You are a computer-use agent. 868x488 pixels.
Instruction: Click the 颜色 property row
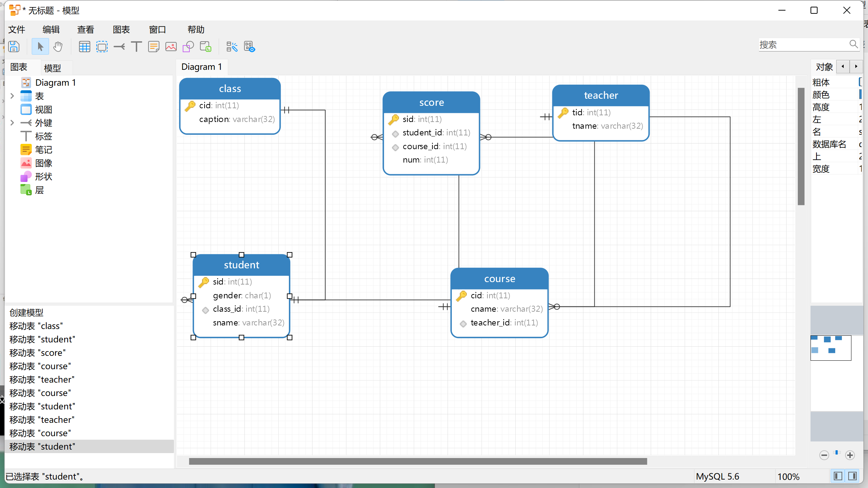click(837, 94)
